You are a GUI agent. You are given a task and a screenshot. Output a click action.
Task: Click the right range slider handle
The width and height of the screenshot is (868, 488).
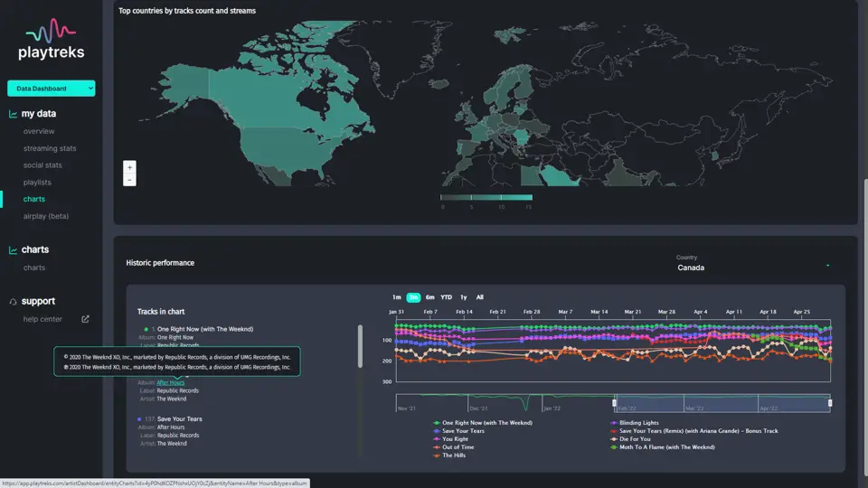tap(830, 403)
